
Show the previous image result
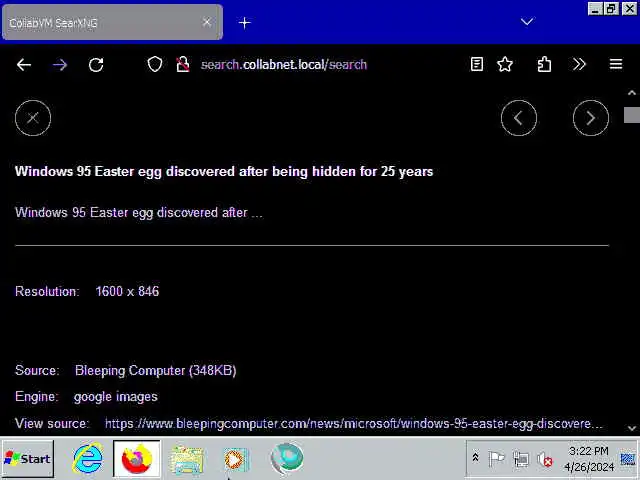pos(519,118)
